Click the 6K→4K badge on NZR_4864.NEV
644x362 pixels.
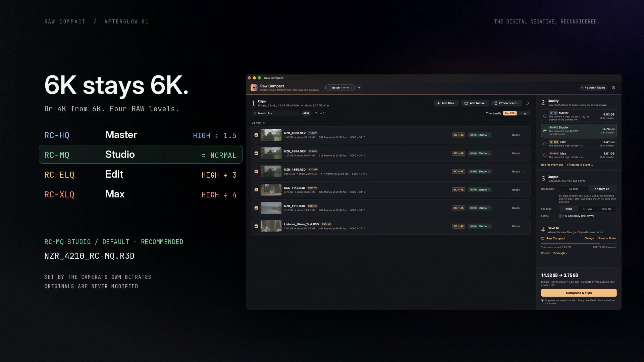click(x=459, y=153)
